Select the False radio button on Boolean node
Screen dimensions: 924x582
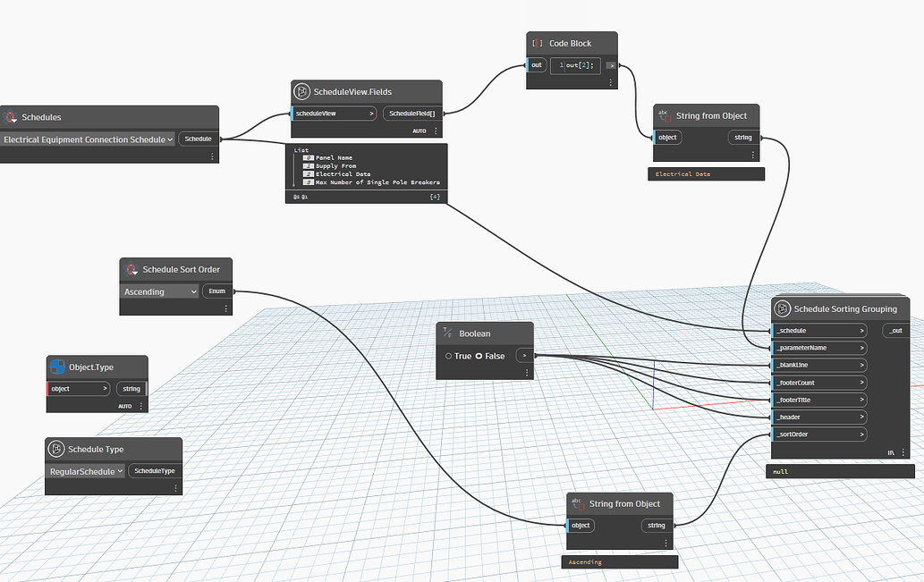pos(480,355)
